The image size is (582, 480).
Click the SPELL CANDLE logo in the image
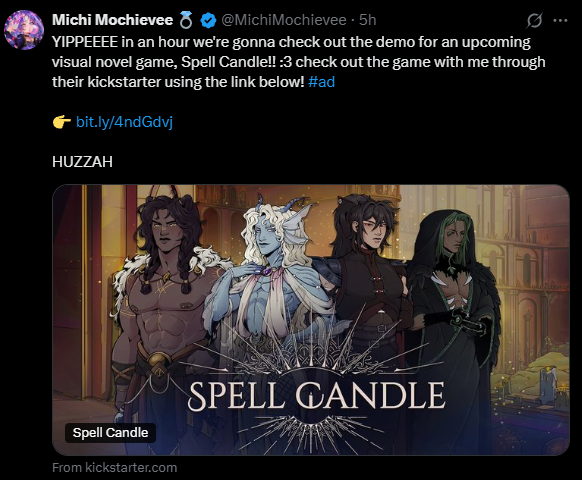[316, 396]
